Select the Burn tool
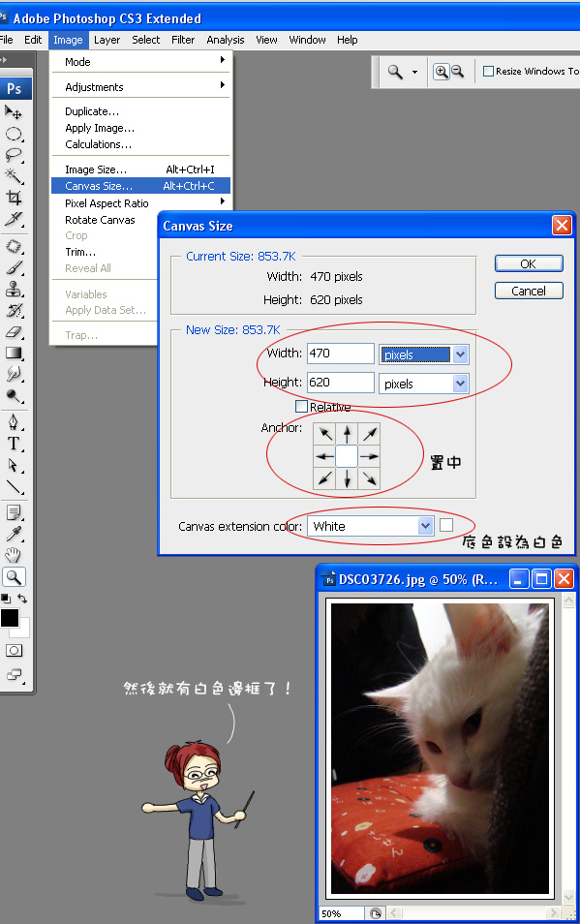580x924 pixels. pyautogui.click(x=14, y=395)
